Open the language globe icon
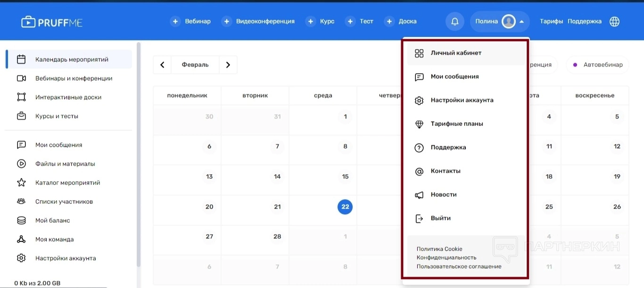644x288 pixels. click(614, 22)
